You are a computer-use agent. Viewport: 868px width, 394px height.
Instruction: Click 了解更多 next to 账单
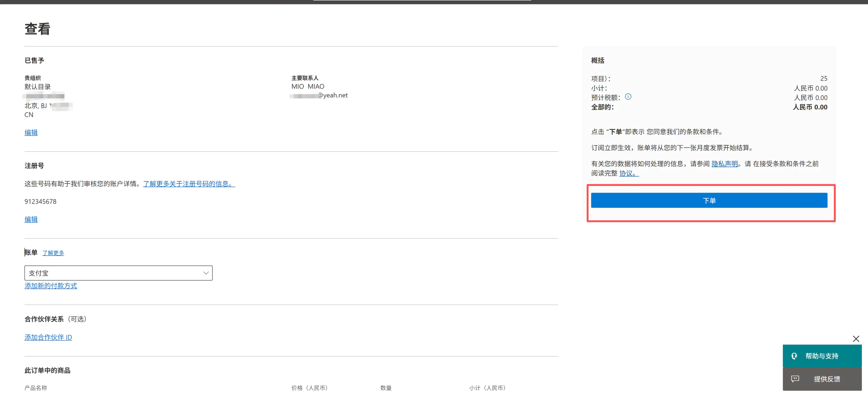point(53,253)
